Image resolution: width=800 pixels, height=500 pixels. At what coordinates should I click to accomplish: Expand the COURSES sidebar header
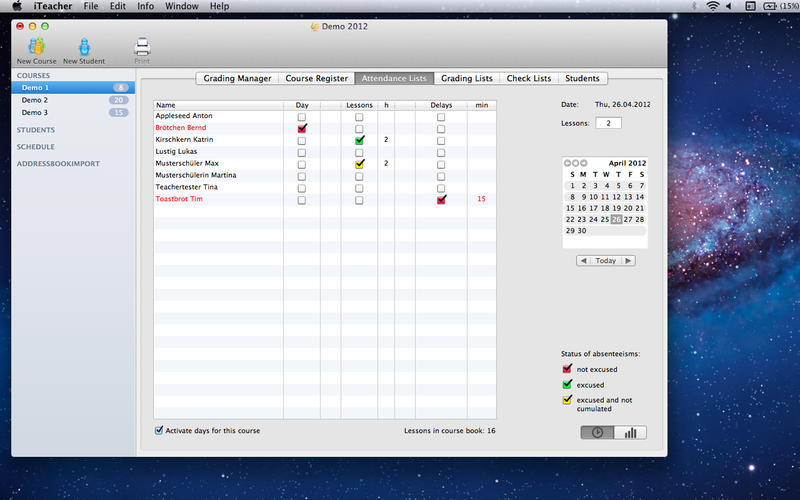coord(33,76)
